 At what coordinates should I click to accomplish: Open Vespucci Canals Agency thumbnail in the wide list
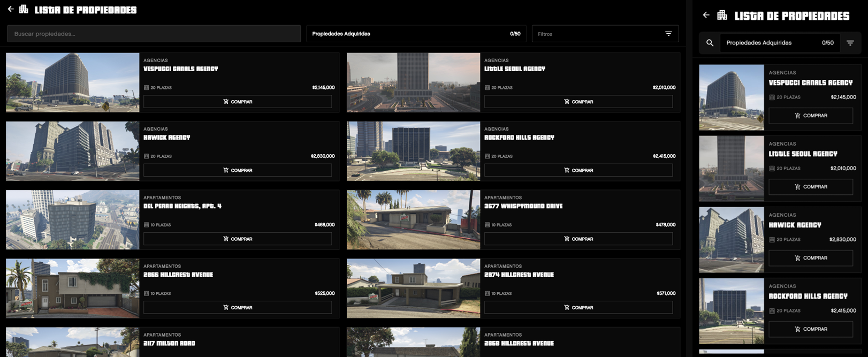73,82
